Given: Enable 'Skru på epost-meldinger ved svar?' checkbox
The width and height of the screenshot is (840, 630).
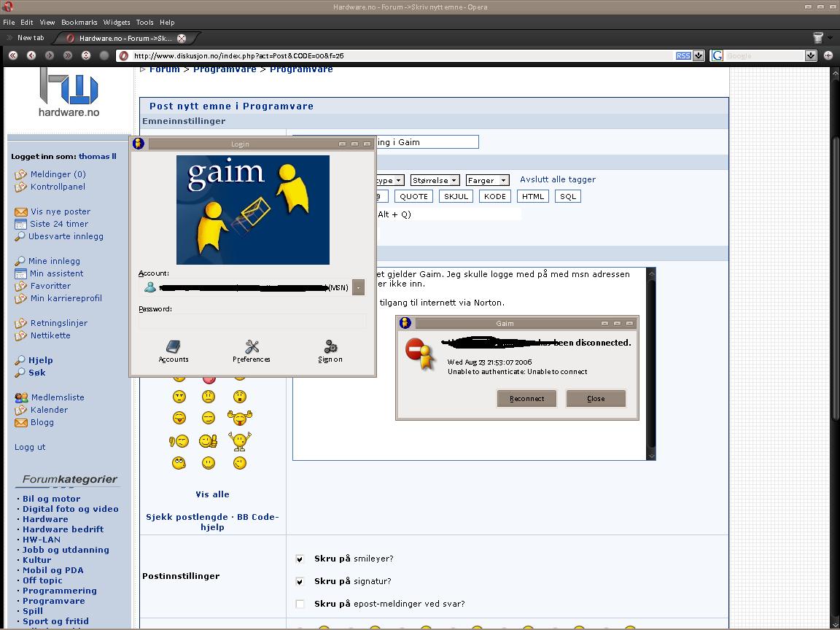Looking at the screenshot, I should click(x=300, y=604).
